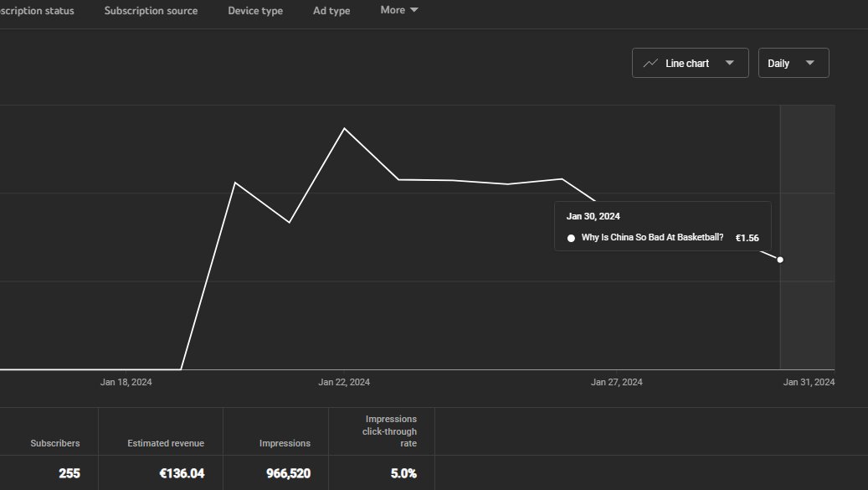868x490 pixels.
Task: Open the Line chart type dropdown
Action: pyautogui.click(x=690, y=63)
